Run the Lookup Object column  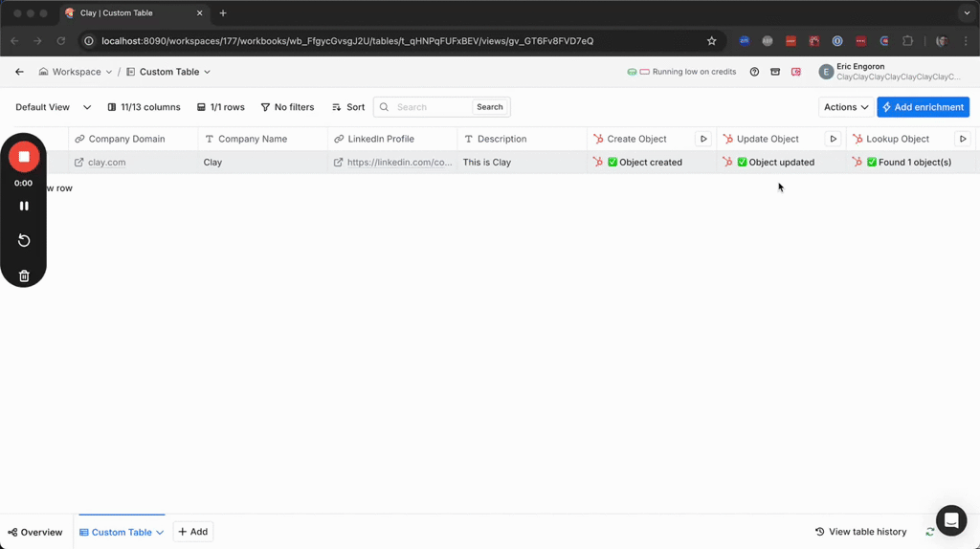click(963, 139)
